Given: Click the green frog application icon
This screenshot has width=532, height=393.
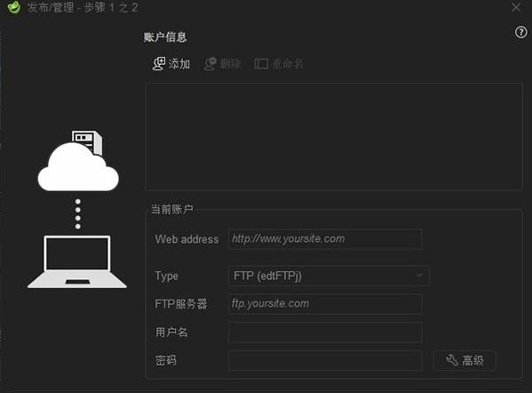Looking at the screenshot, I should (x=14, y=7).
